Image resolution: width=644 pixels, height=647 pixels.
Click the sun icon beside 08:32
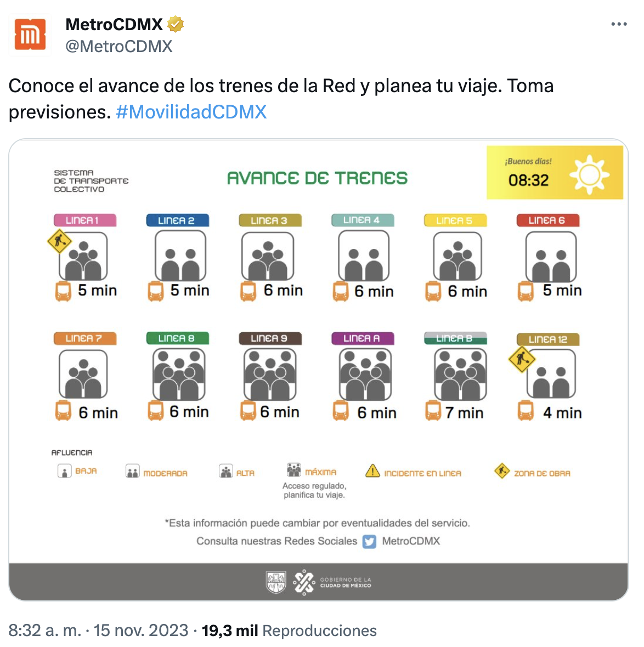coord(589,175)
